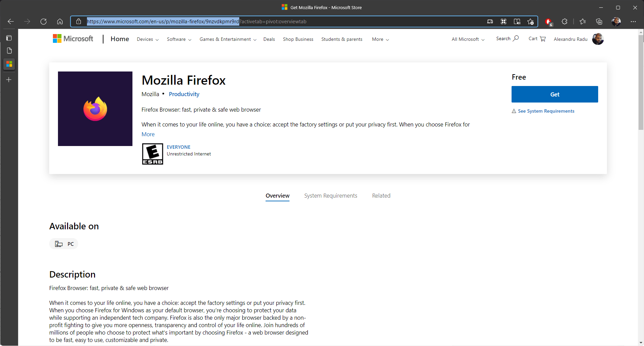Open Students & parents page

click(x=342, y=39)
